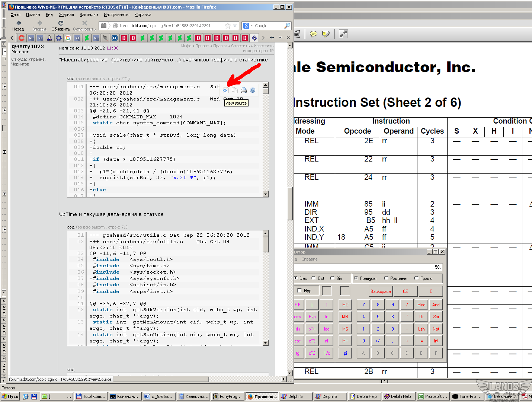Click the copy to clipboard icon in code toolbar
Screen dimensions: 532x402
[234, 90]
